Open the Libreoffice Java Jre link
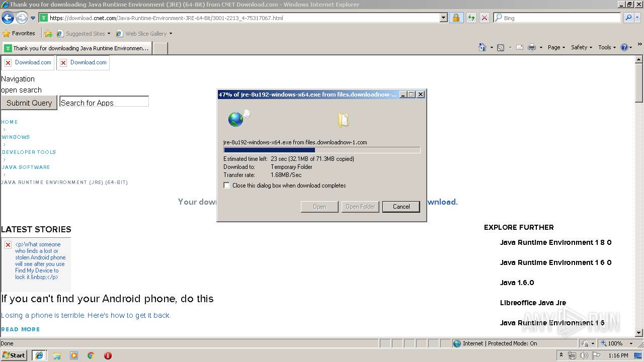This screenshot has width=644, height=362. pos(533,303)
